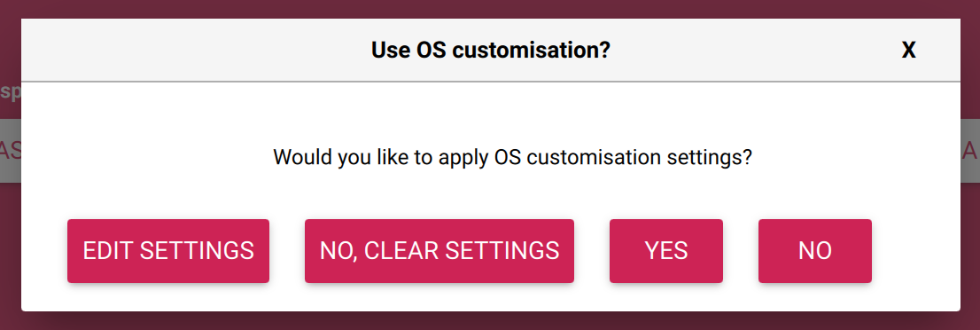This screenshot has height=330, width=980.
Task: Confirm with the YES button
Action: (x=666, y=250)
